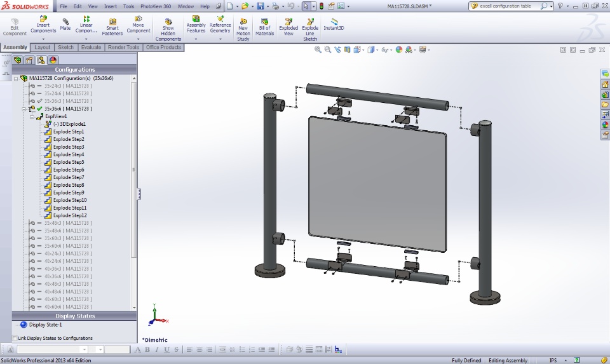
Task: Open Linear Component dropdown arrow
Action: (86, 39)
